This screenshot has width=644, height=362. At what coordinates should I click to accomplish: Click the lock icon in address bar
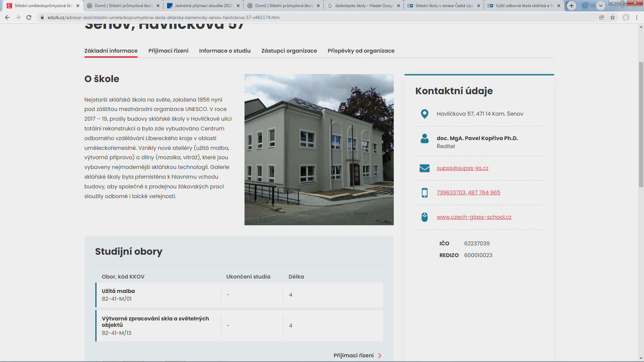coord(42,17)
